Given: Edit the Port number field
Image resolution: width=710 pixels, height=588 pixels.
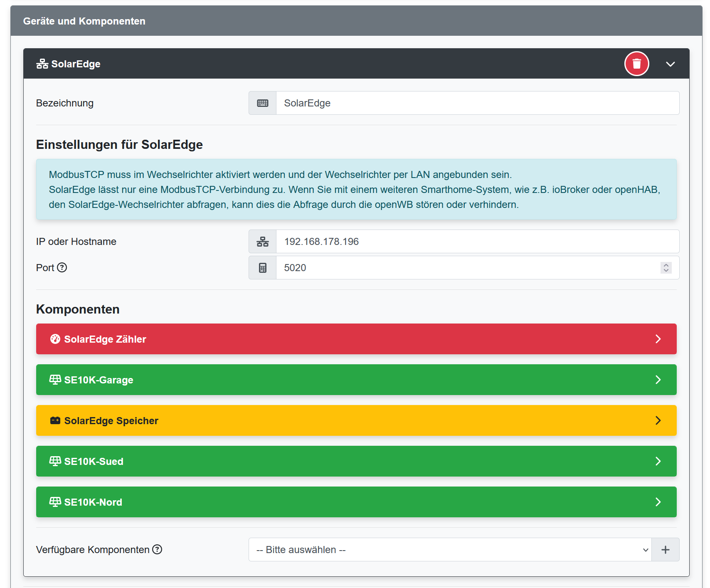Looking at the screenshot, I should coord(478,268).
